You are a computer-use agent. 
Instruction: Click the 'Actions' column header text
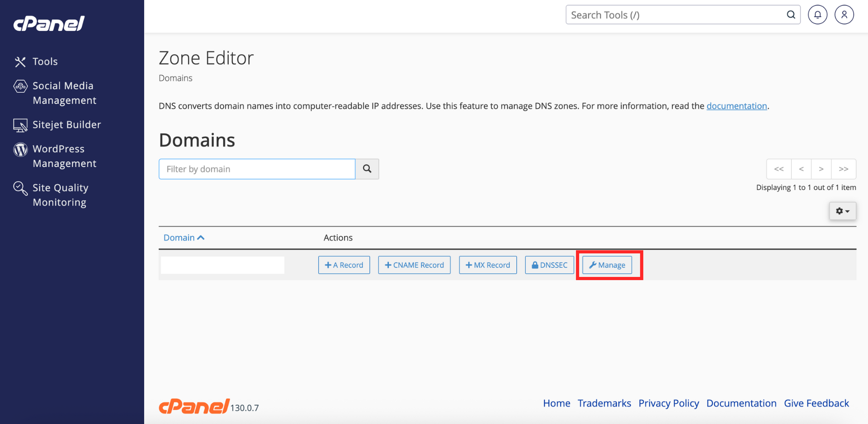click(x=338, y=238)
